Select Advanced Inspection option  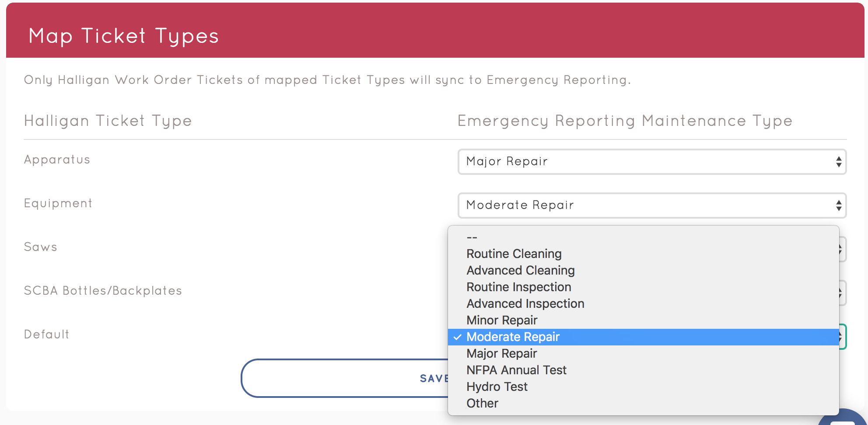644,304
